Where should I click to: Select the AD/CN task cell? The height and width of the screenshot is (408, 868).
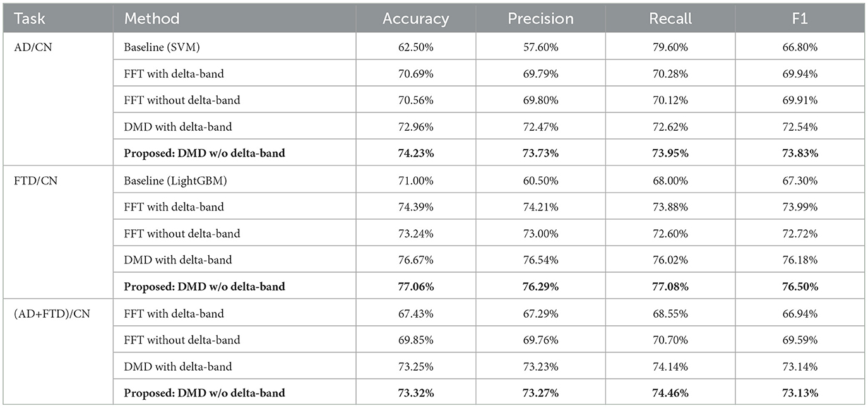click(x=32, y=47)
